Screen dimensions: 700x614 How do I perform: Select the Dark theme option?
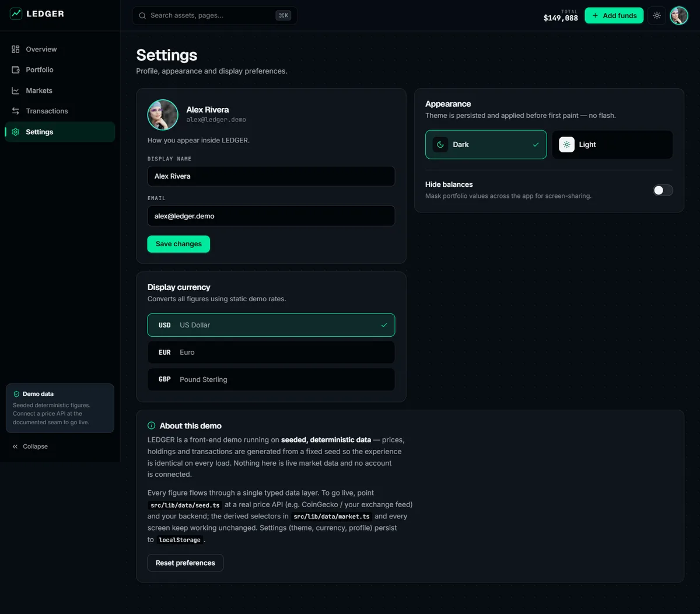486,145
